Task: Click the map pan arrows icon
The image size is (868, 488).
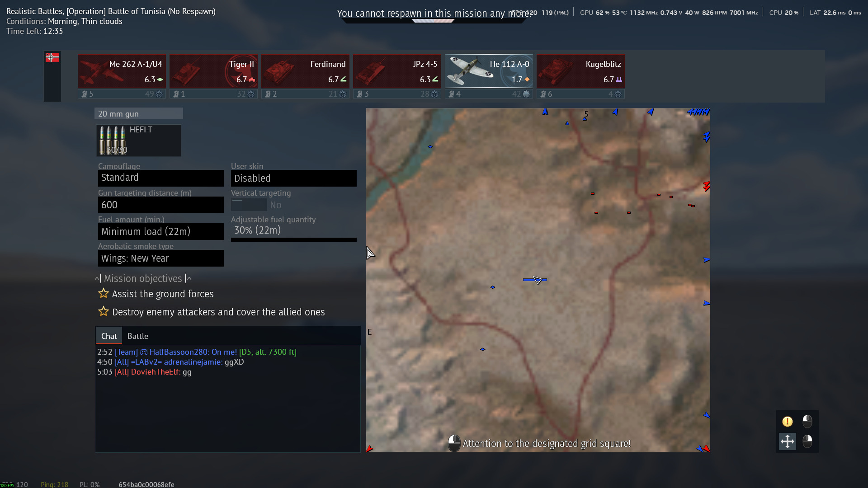Action: pos(787,441)
